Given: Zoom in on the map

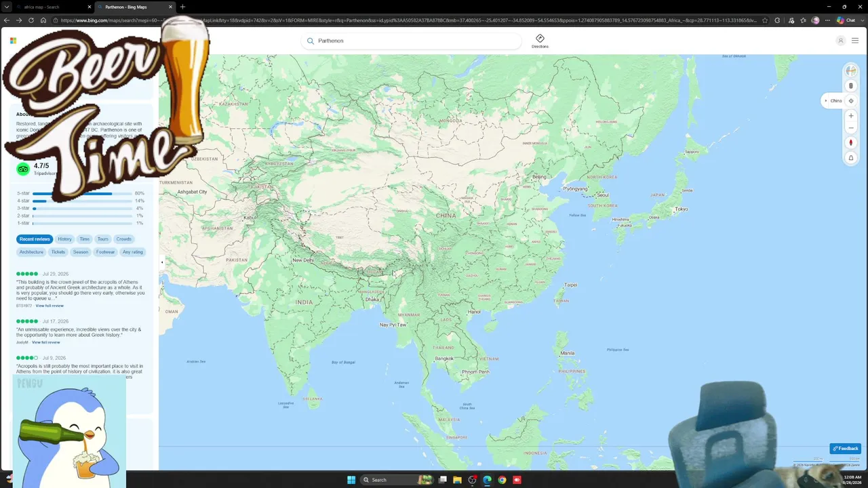Looking at the screenshot, I should coord(851,116).
